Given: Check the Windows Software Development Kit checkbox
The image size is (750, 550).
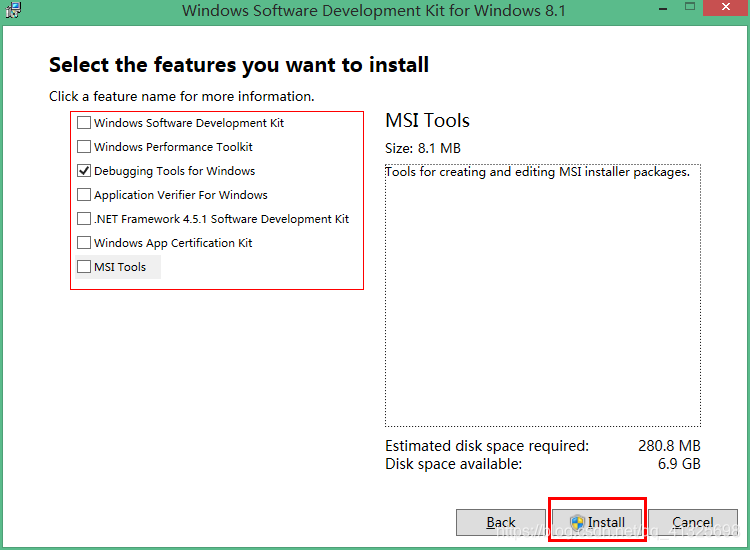Looking at the screenshot, I should [x=84, y=123].
